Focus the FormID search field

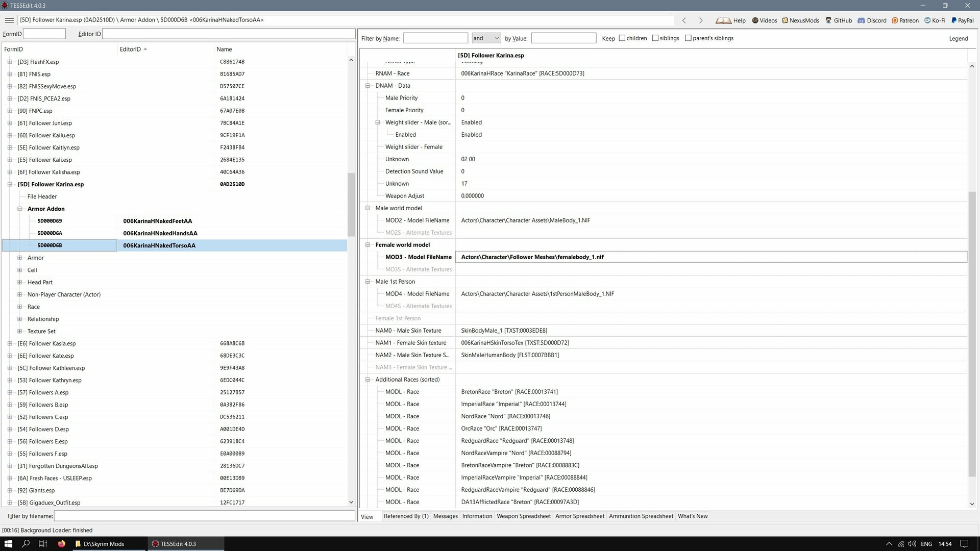44,34
